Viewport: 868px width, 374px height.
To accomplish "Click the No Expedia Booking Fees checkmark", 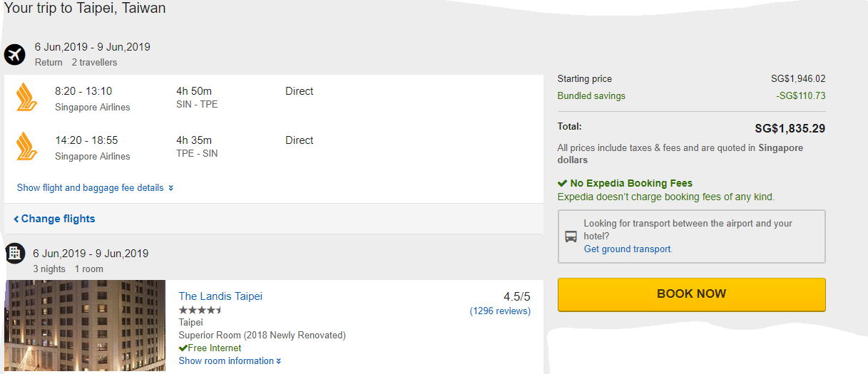I will (x=563, y=183).
